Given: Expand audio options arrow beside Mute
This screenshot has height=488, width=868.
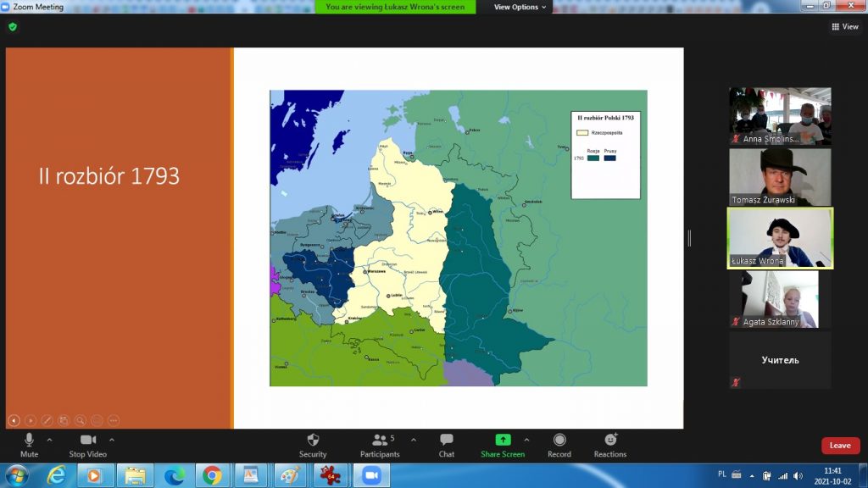Looking at the screenshot, I should tap(49, 440).
